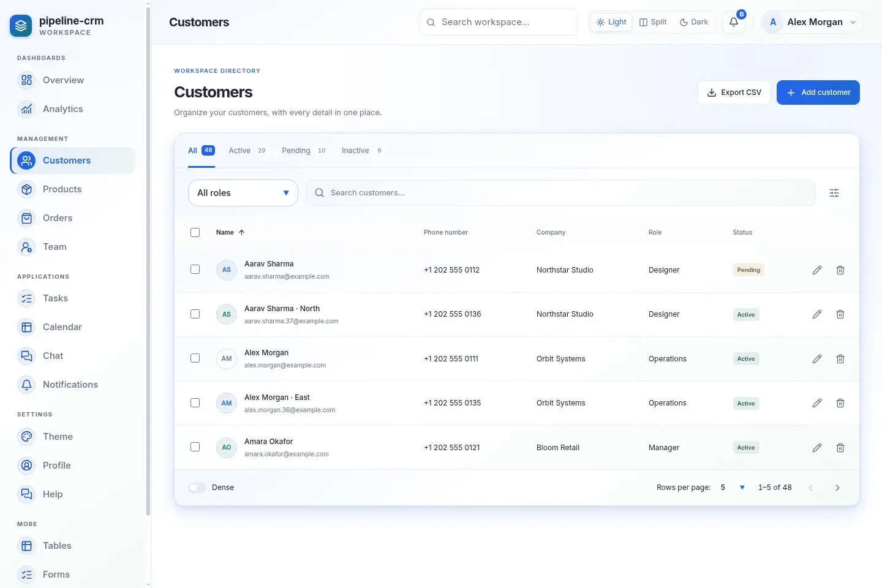Edit Alex Morgan alex.morgan@example.com row
This screenshot has height=588, width=882.
coord(817,359)
